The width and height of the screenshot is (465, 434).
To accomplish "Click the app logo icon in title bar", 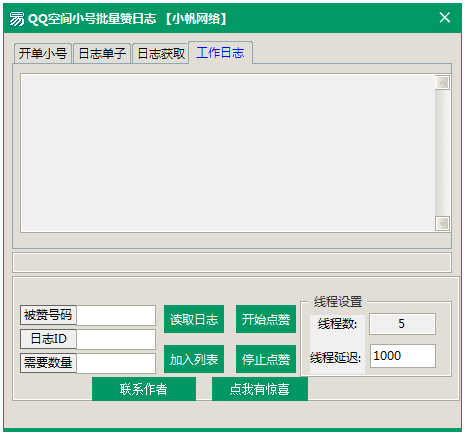I will pyautogui.click(x=16, y=19).
